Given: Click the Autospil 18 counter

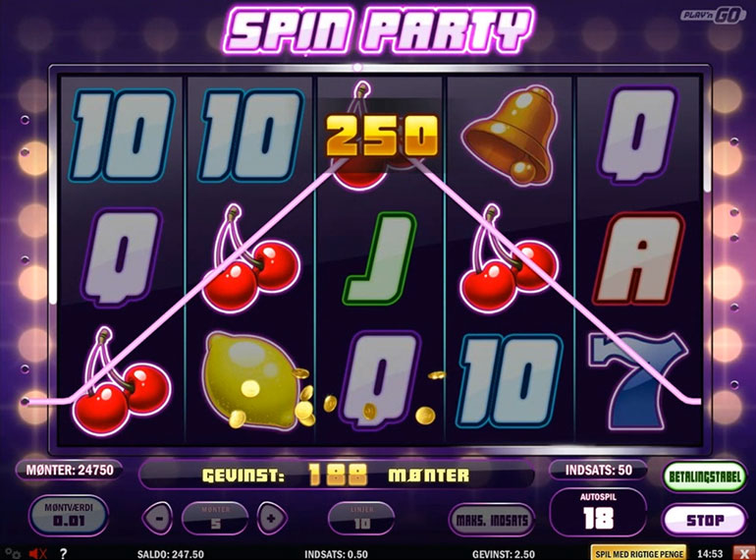Looking at the screenshot, I should click(x=598, y=513).
